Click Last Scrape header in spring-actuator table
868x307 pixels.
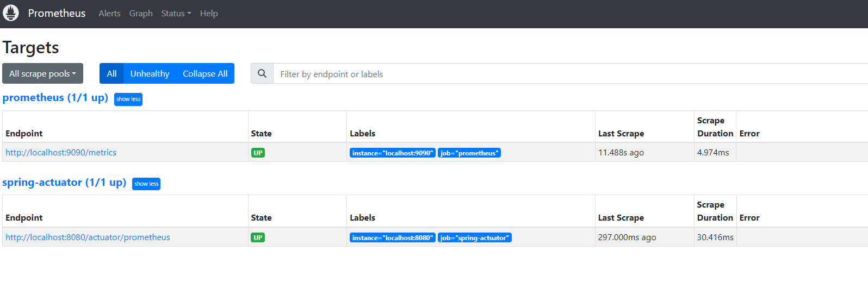pos(621,217)
